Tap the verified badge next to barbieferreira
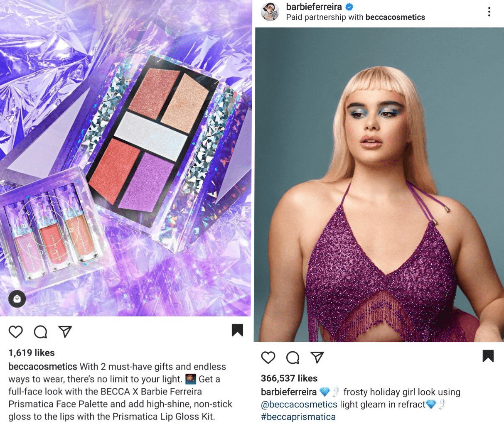 pos(349,7)
